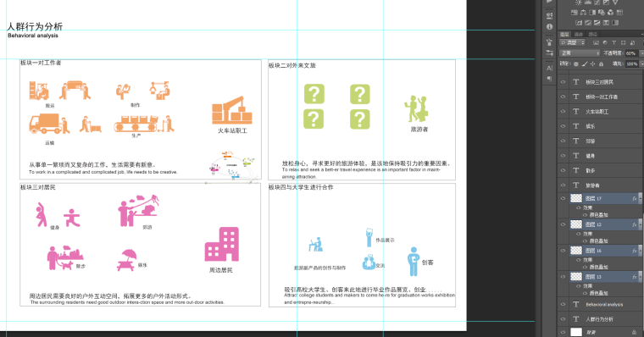Viewport: 644px width, 337px height.
Task: Filter layers by pixel layers icon
Action: coord(596,42)
